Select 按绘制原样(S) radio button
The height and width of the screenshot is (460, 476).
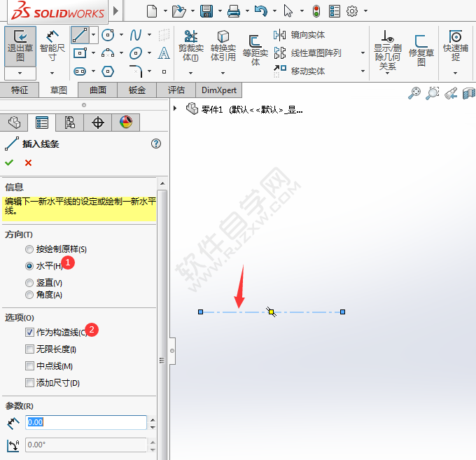pos(29,249)
